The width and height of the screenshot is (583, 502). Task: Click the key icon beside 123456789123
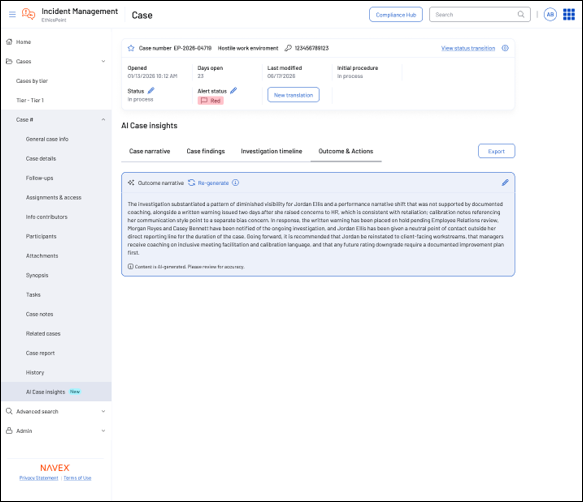(288, 48)
